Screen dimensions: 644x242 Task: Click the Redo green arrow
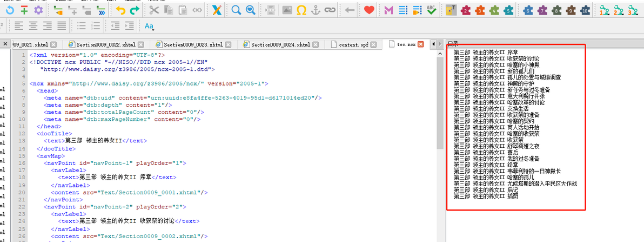135,11
